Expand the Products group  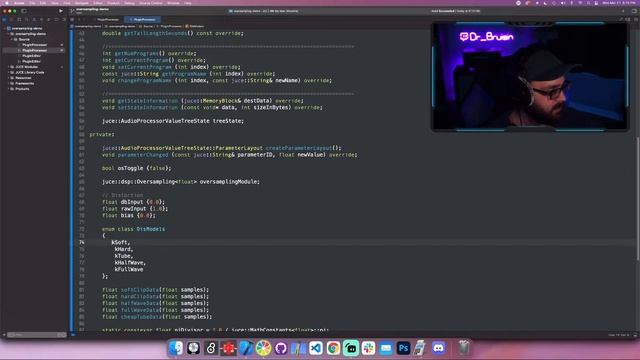point(9,89)
